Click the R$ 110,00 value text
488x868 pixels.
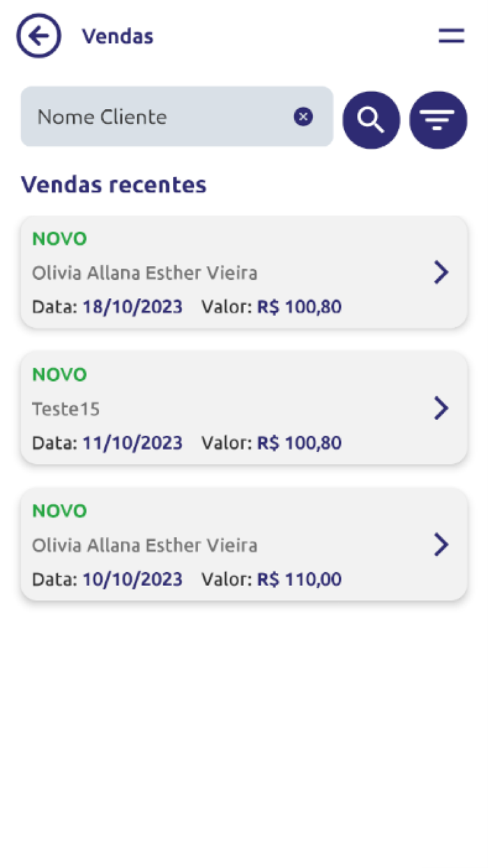click(x=298, y=579)
